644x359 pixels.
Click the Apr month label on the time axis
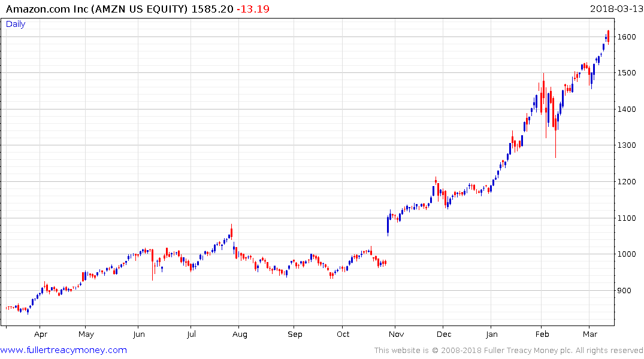click(x=41, y=334)
